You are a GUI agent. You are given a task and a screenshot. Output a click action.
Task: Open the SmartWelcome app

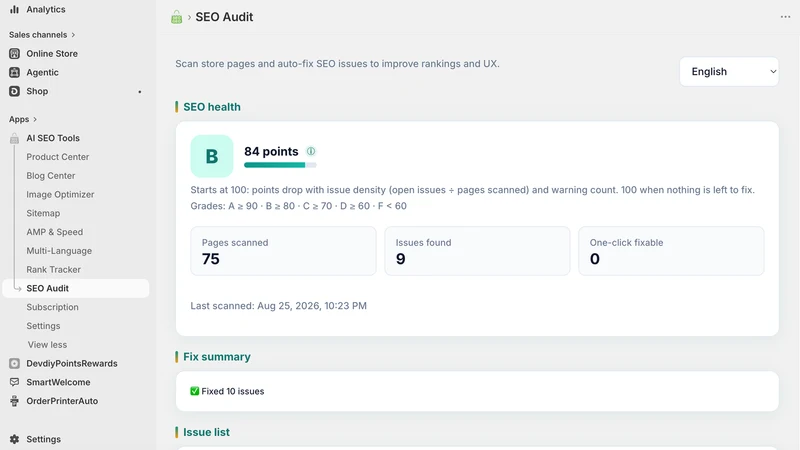point(58,382)
